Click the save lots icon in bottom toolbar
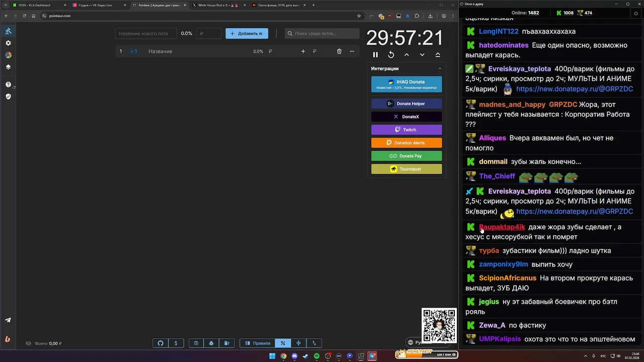This screenshot has width=644, height=362. pos(196,343)
